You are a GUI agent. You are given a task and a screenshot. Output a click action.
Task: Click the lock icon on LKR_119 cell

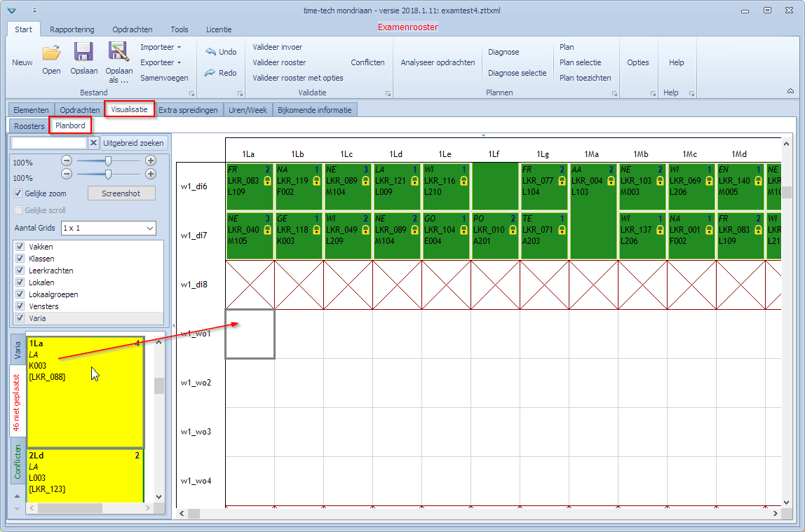click(x=316, y=181)
